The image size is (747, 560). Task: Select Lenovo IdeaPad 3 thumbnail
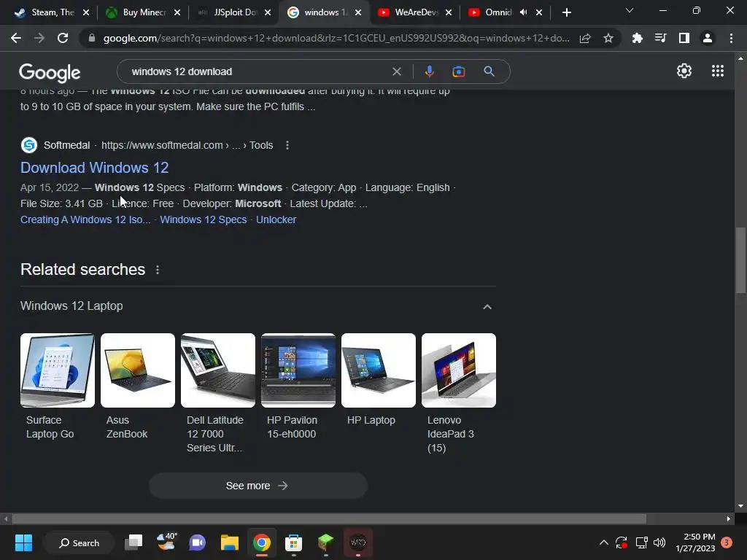tap(459, 370)
